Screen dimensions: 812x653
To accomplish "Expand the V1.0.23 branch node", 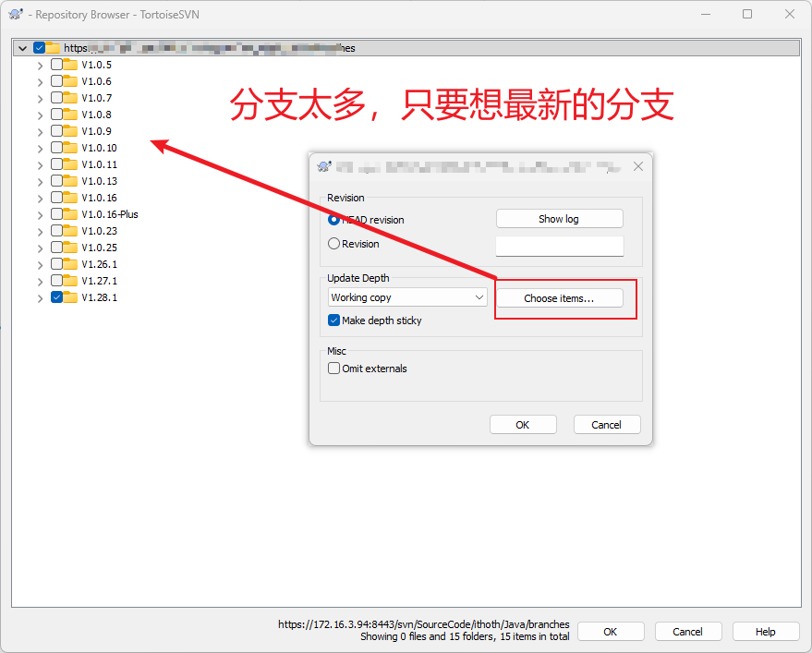I will [40, 232].
